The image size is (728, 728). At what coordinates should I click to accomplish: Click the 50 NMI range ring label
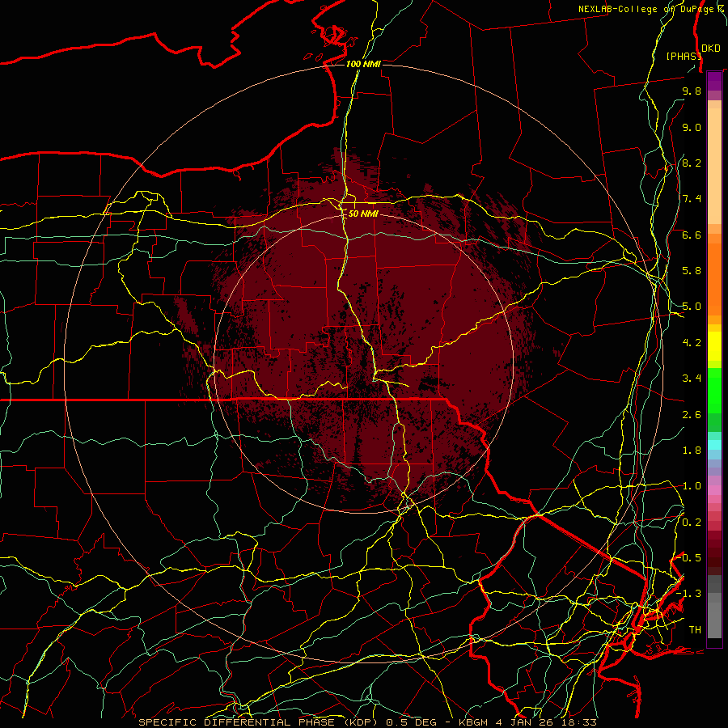point(363,214)
